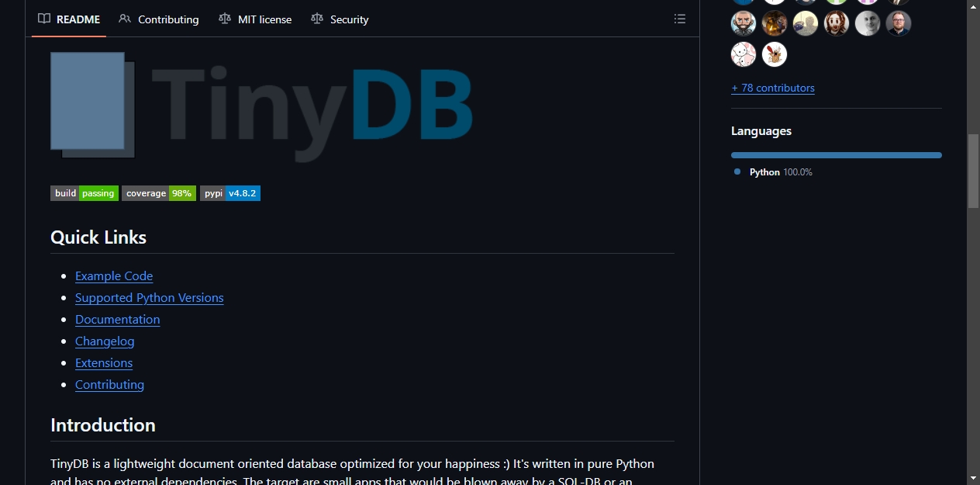This screenshot has height=485, width=980.
Task: Open the cartoon long brown hair avatar
Action: coord(837,23)
